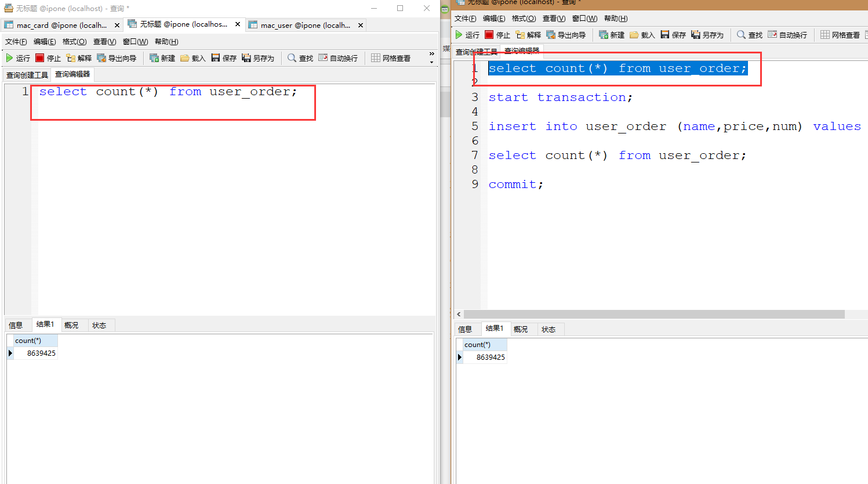Open Export Wizard (导出向导) in right window
Image resolution: width=868 pixels, height=484 pixels.
click(x=566, y=35)
